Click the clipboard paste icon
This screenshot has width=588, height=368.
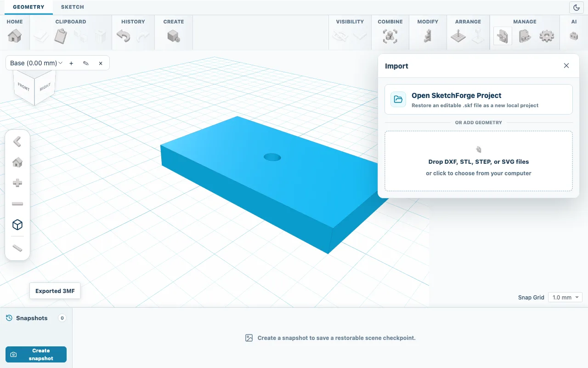[x=61, y=36]
